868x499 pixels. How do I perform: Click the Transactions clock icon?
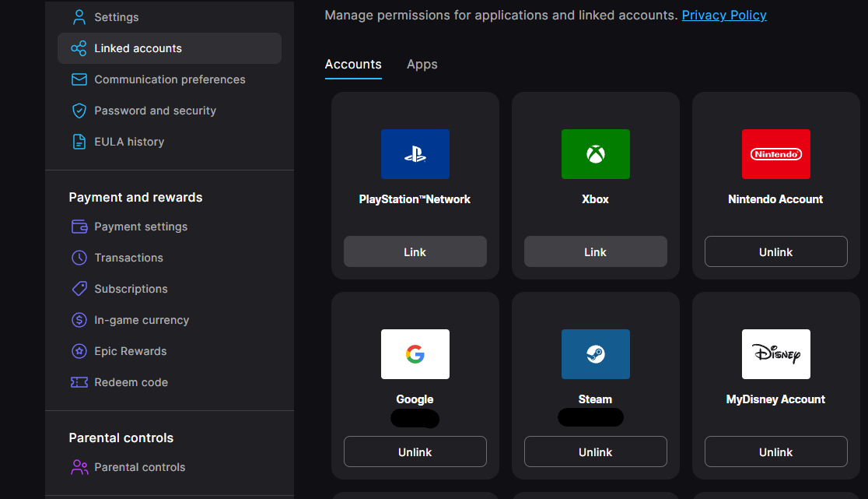pyautogui.click(x=79, y=258)
